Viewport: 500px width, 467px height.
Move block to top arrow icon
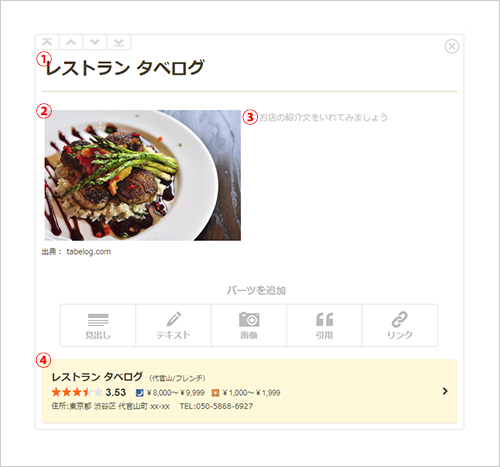47,42
